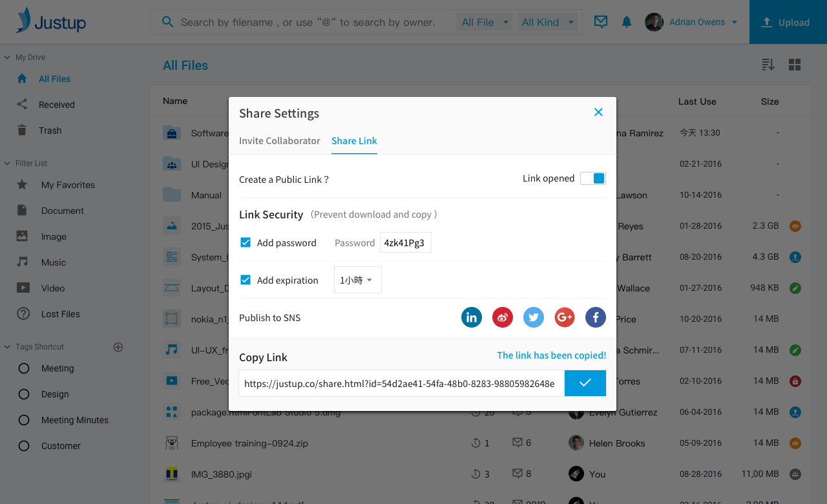Uncheck the Add password option
The width and height of the screenshot is (827, 504).
246,242
